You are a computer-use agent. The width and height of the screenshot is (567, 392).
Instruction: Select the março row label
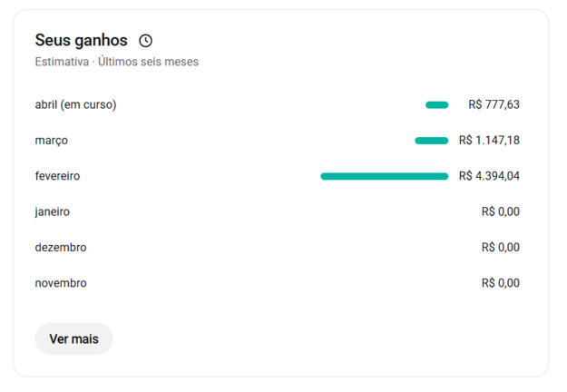pyautogui.click(x=51, y=141)
